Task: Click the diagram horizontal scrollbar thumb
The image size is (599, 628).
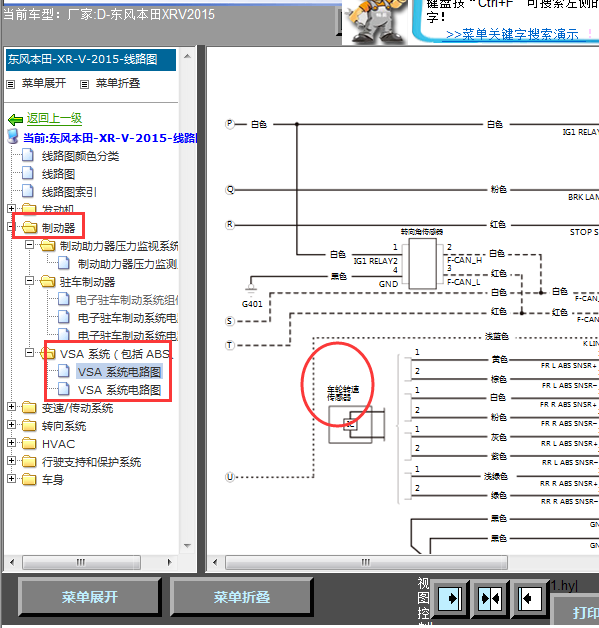Action: point(366,562)
